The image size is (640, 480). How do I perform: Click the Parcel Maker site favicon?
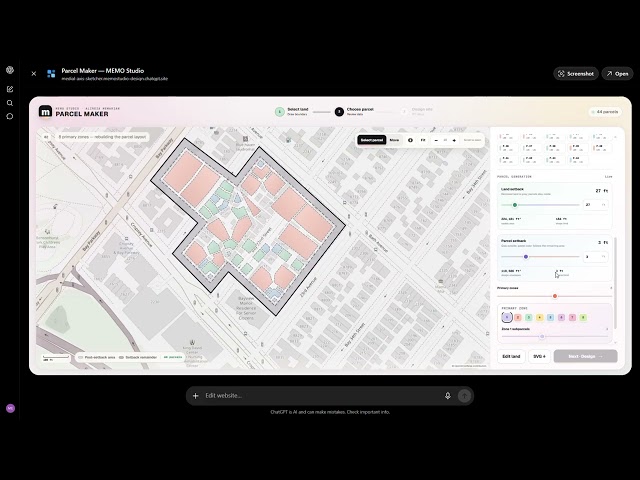51,73
